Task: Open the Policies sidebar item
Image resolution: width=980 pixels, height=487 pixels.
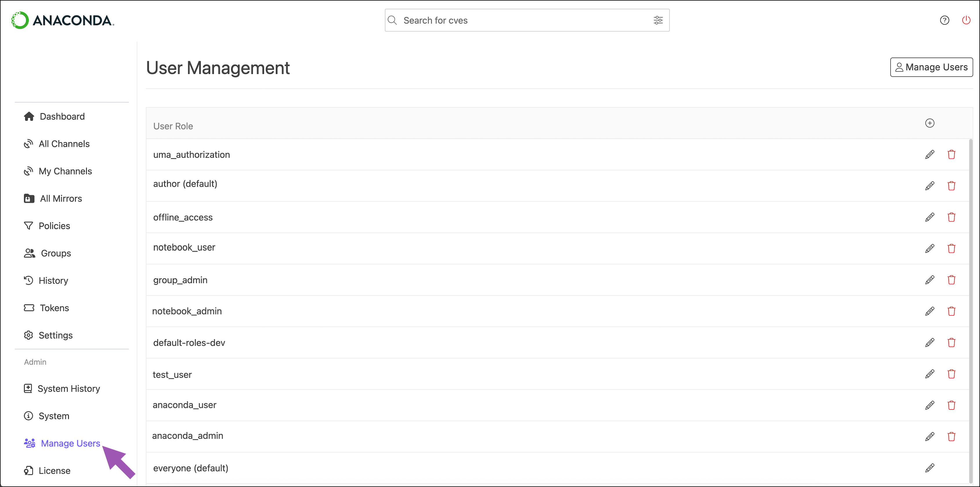Action: tap(54, 226)
